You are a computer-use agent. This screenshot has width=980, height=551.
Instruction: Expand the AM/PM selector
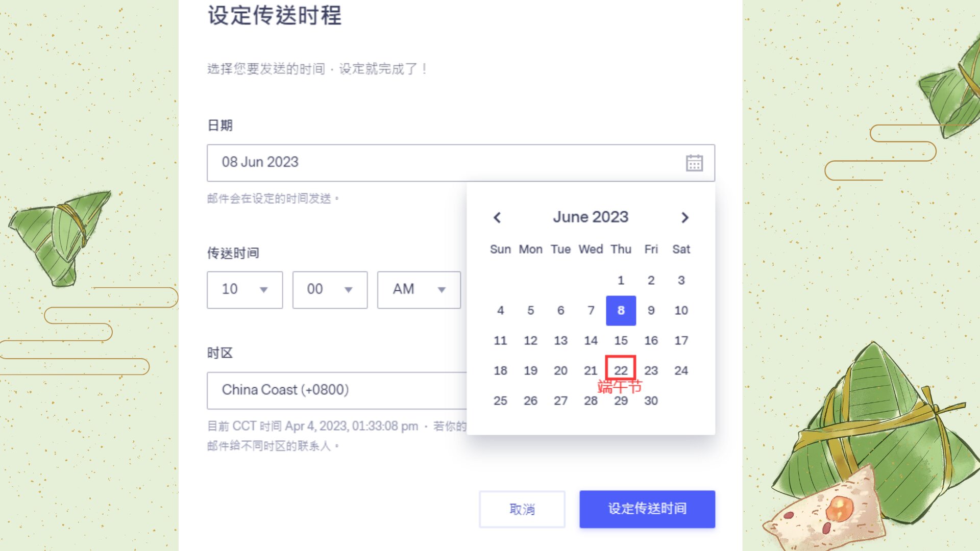pos(419,290)
